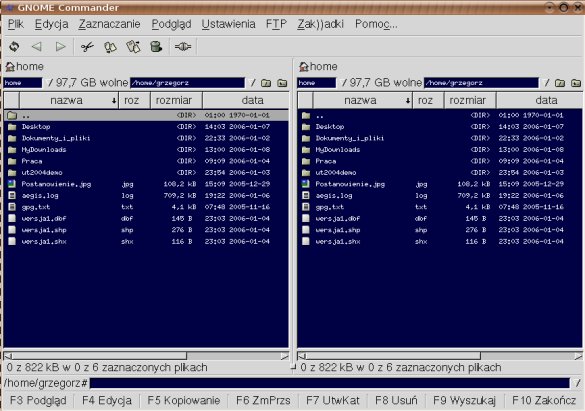Sort left pane by rozmiar column

[176, 100]
